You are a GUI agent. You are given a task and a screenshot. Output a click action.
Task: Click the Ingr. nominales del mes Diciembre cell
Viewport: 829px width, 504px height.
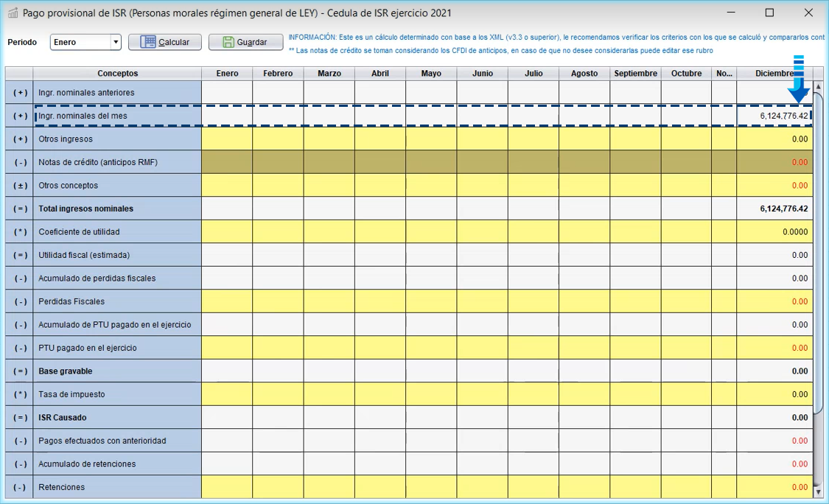[774, 116]
